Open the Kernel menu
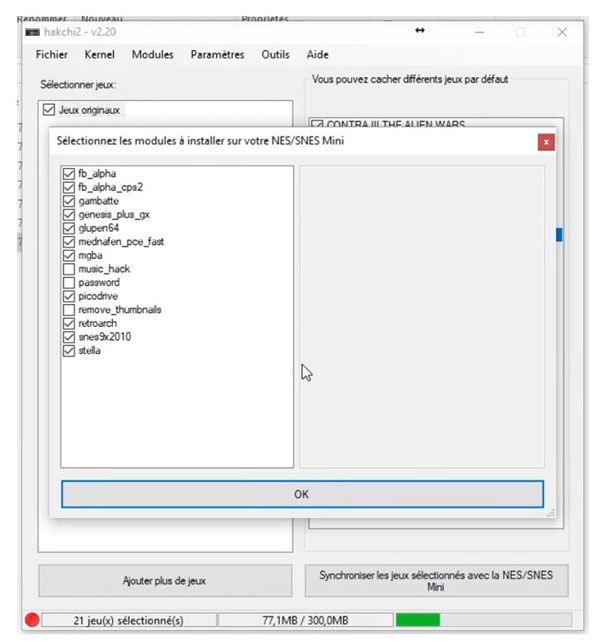The height and width of the screenshot is (642, 600). tap(100, 55)
